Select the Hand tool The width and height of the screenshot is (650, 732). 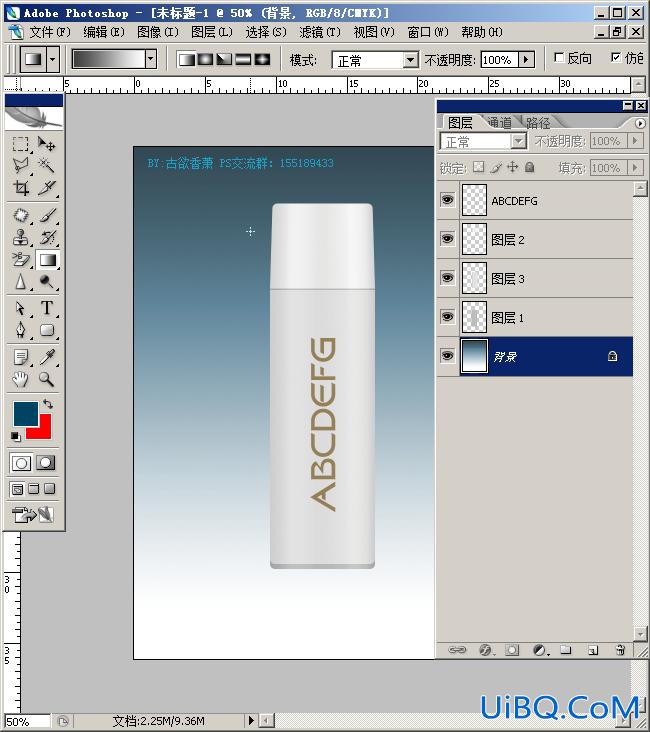(21, 379)
